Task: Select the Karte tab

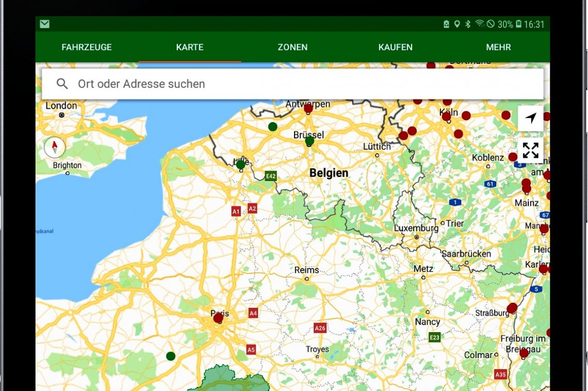Action: [x=190, y=47]
